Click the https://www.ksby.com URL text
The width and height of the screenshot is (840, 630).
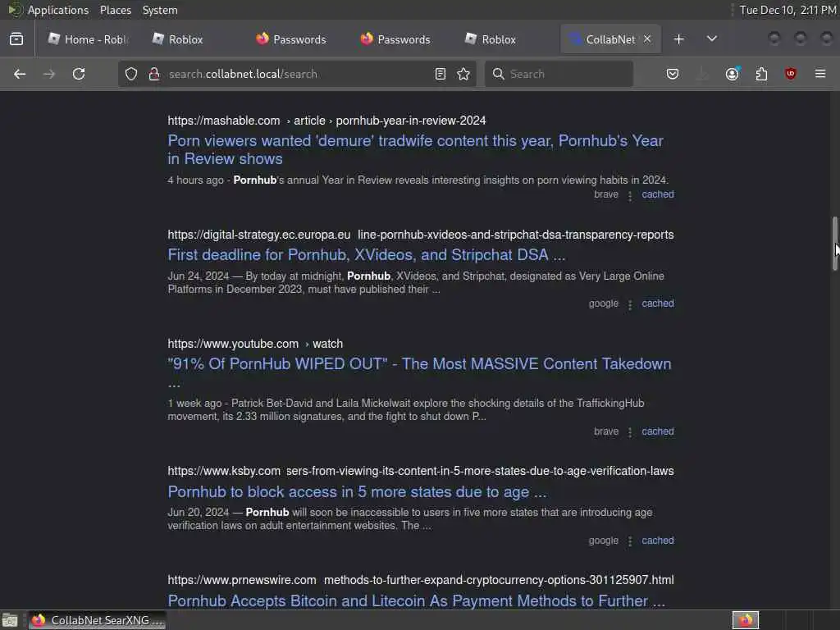pyautogui.click(x=224, y=471)
